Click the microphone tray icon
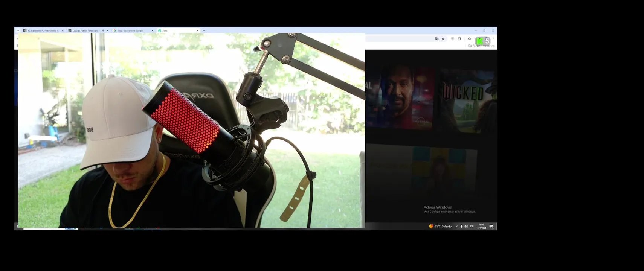This screenshot has height=271, width=644. 461,226
